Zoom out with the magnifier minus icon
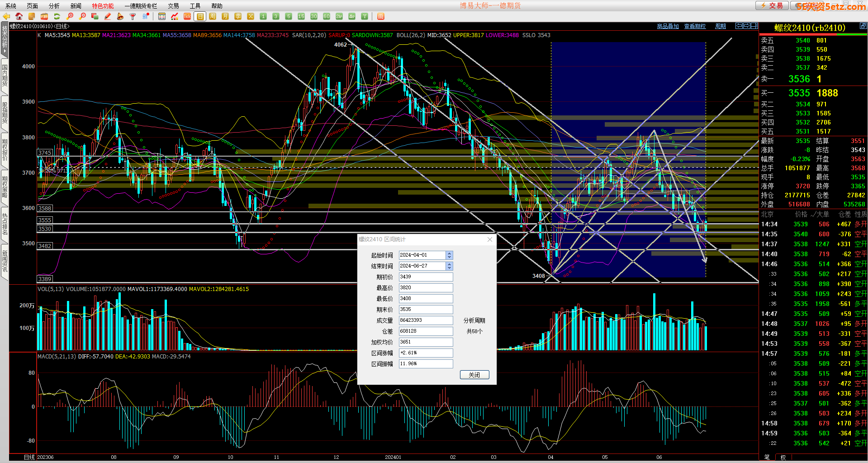Screen dimensions: 868x463 82,16
